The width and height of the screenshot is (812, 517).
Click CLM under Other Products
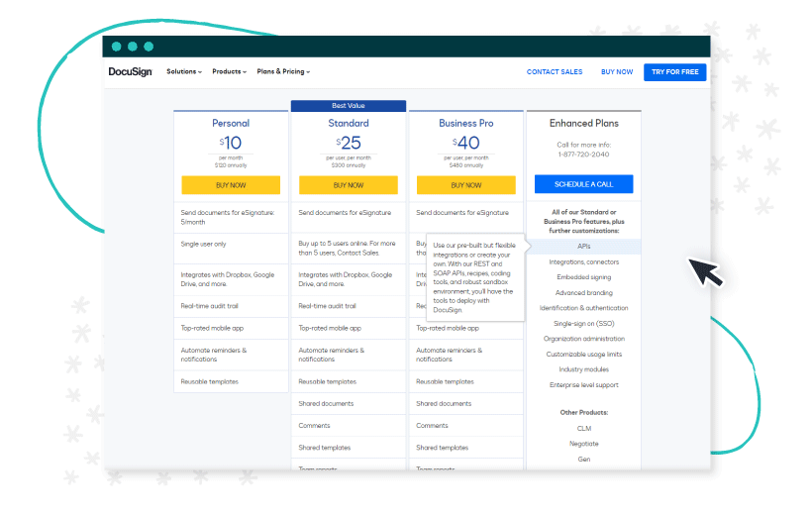583,429
